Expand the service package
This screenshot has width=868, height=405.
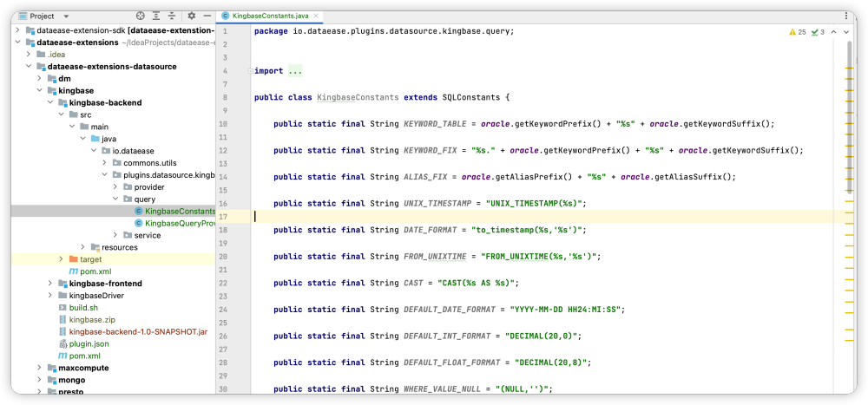pyautogui.click(x=115, y=235)
